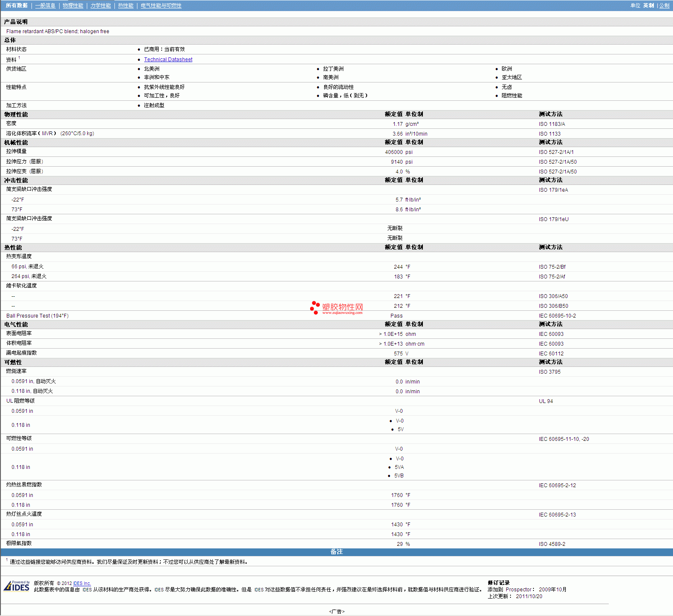Go to the 力学性能 tab
Image resolution: width=673 pixels, height=616 pixels.
pyautogui.click(x=100, y=6)
